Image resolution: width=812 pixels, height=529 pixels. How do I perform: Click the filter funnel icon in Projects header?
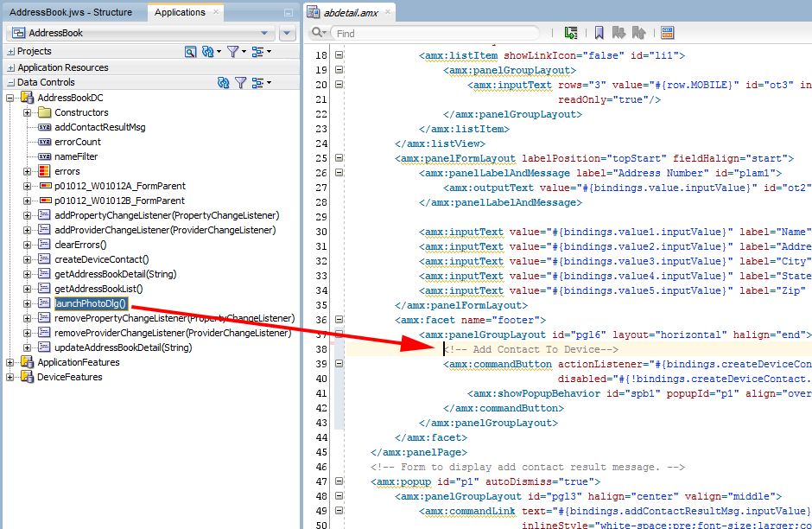233,52
